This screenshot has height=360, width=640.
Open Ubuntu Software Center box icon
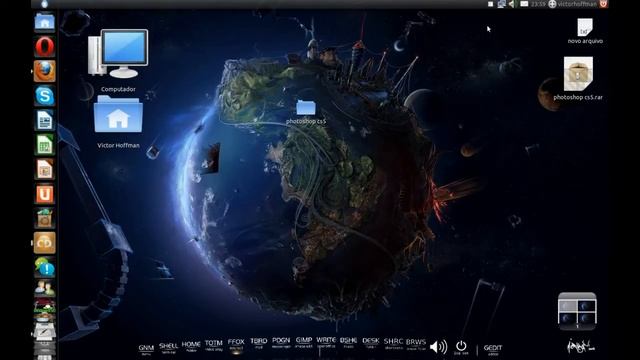click(44, 218)
